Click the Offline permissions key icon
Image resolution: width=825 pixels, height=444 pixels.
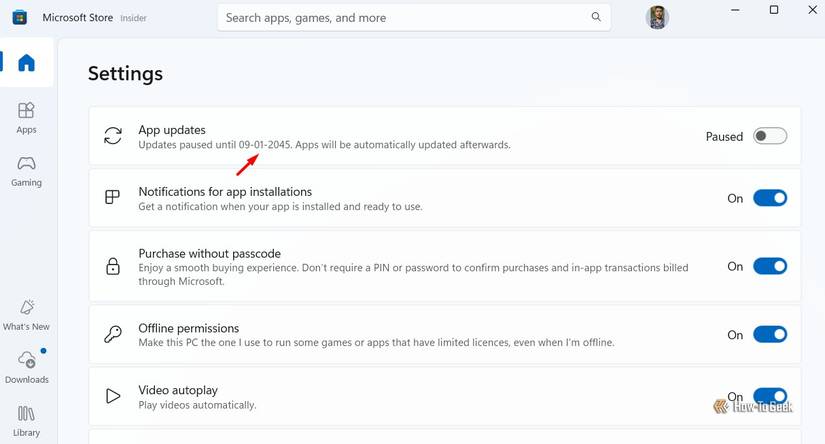point(113,335)
